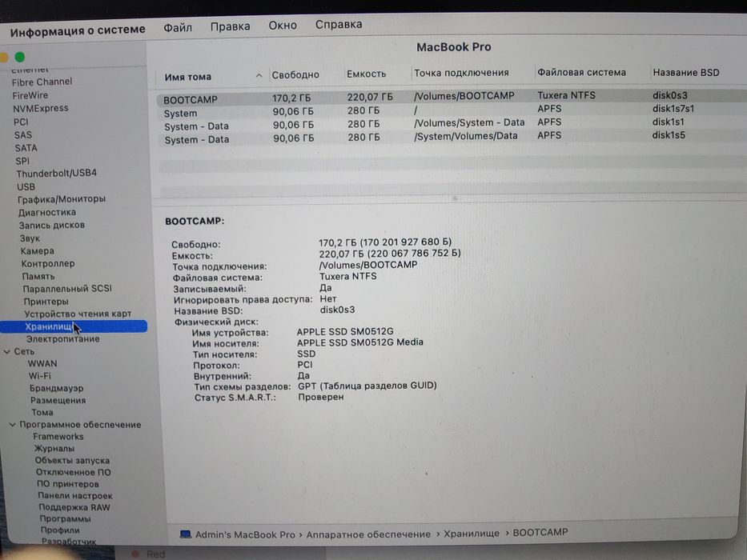Select Память in sidebar

point(38,276)
